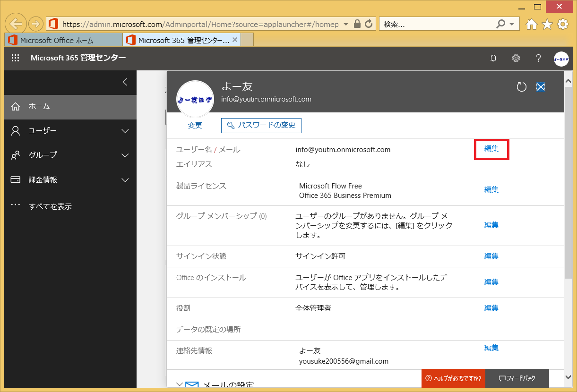Click Microsoft 365 管理センター header title
This screenshot has height=392, width=577.
point(78,58)
